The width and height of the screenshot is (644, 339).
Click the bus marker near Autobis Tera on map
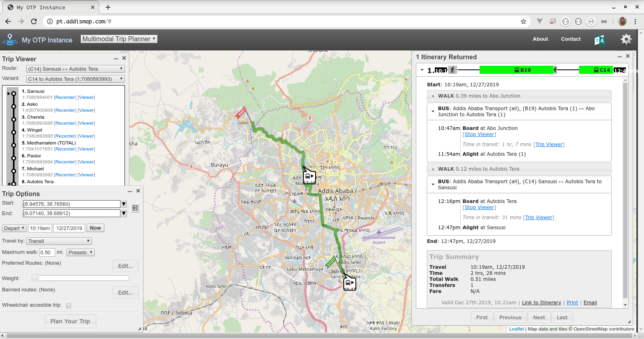point(309,176)
